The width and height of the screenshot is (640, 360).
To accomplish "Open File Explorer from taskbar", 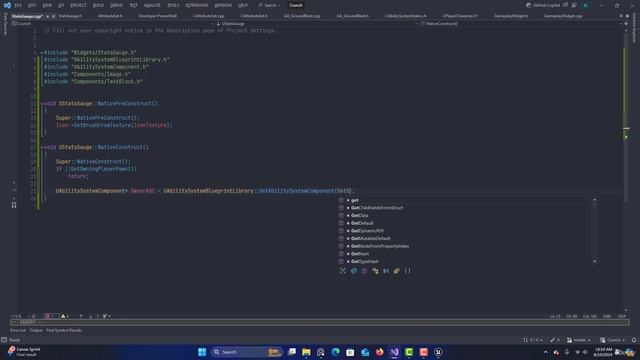I will 306,352.
